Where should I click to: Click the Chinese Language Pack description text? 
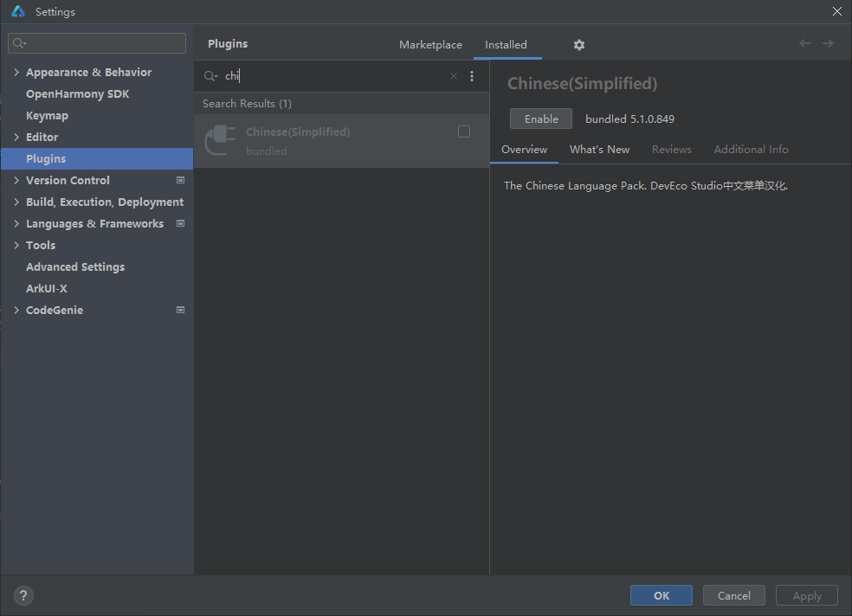(x=646, y=186)
